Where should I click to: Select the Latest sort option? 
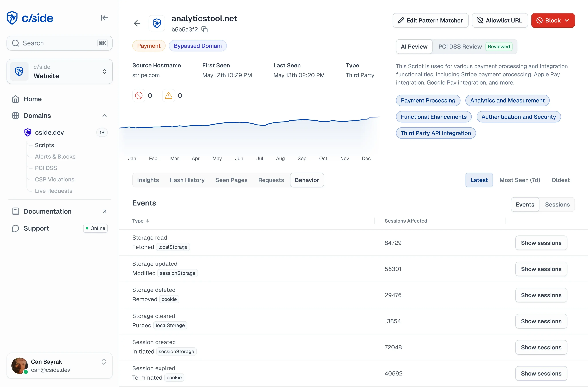pos(479,180)
